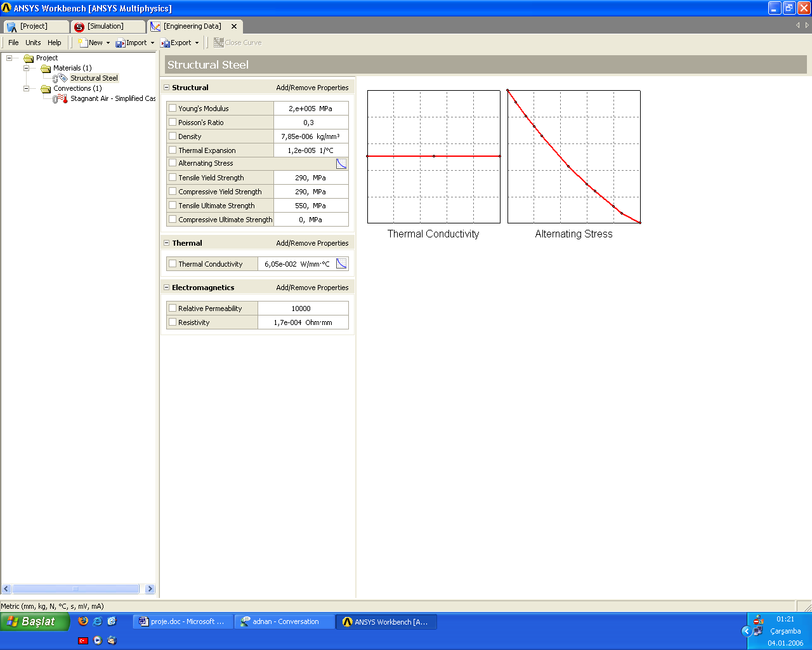
Task: Collapse the Materials tree node
Action: 26,68
